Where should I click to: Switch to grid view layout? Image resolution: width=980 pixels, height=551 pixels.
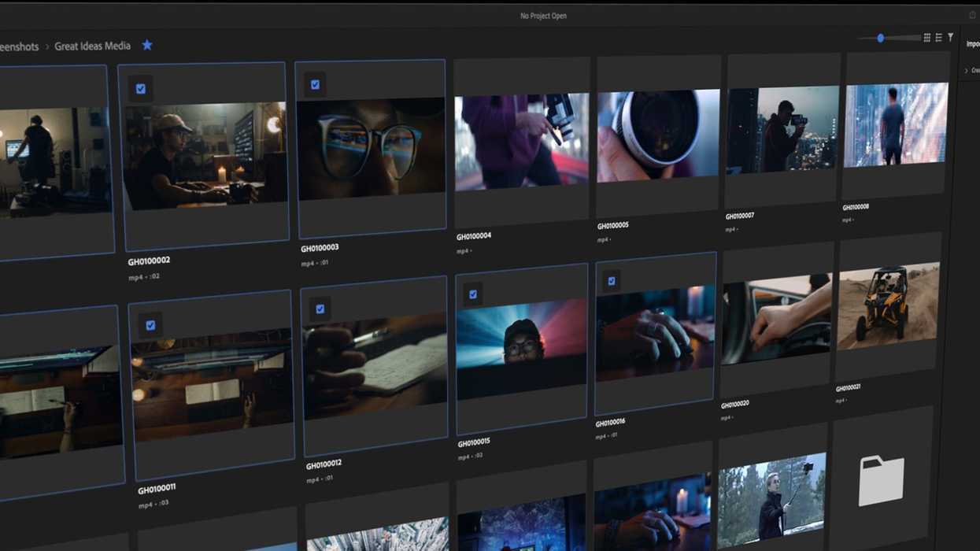click(x=927, y=38)
